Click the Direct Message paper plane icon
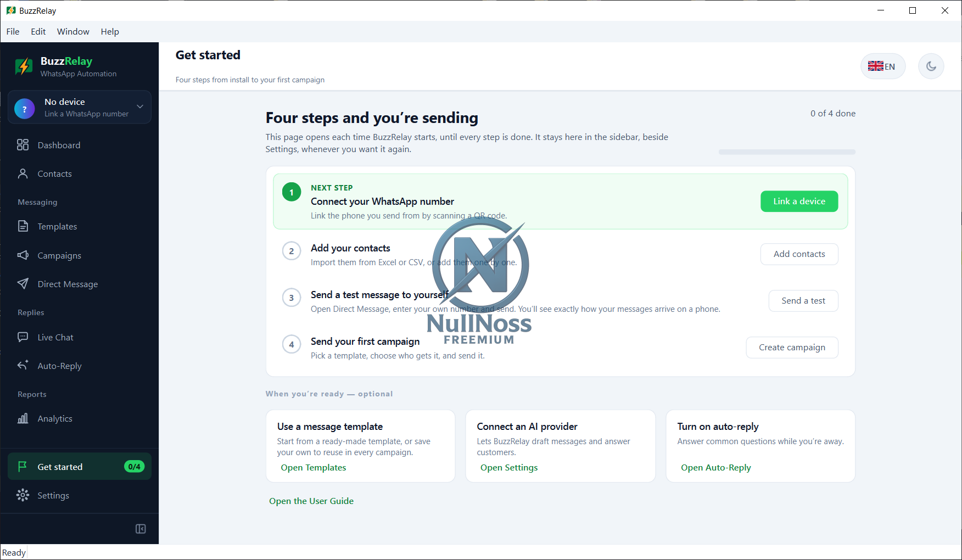The image size is (962, 560). [x=23, y=284]
